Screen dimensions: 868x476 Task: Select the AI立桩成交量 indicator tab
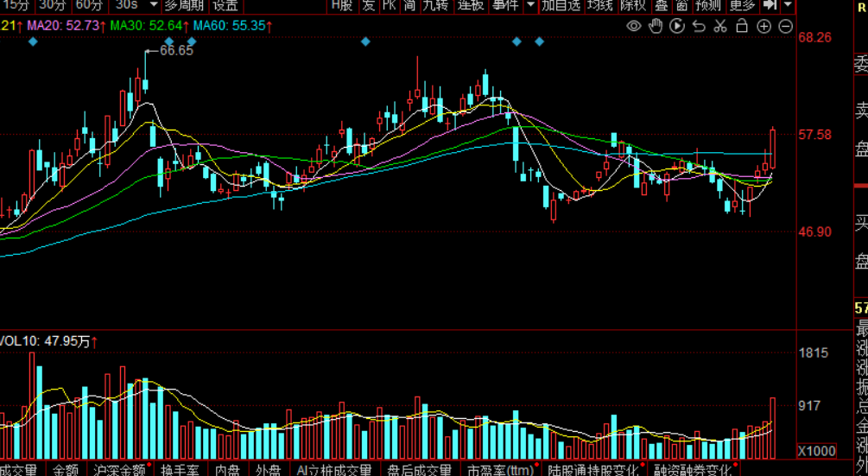333,470
